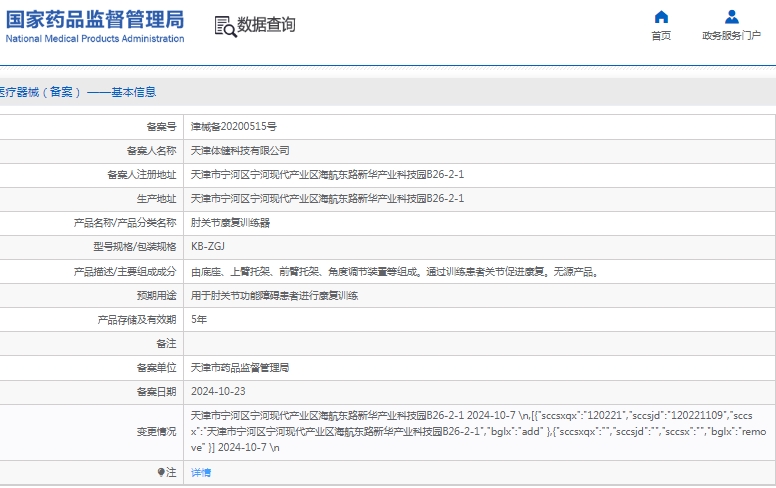Click the 产品名称/产品分类名称 field label

(125, 223)
